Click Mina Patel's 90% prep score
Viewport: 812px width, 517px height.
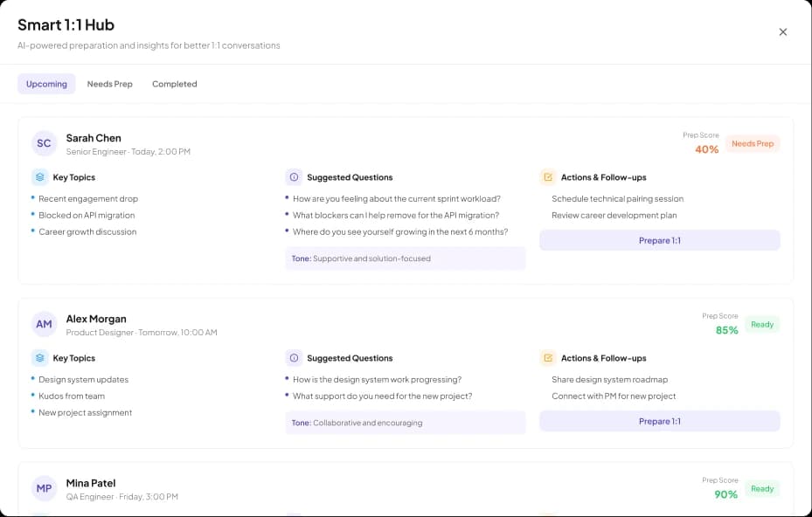(x=726, y=494)
